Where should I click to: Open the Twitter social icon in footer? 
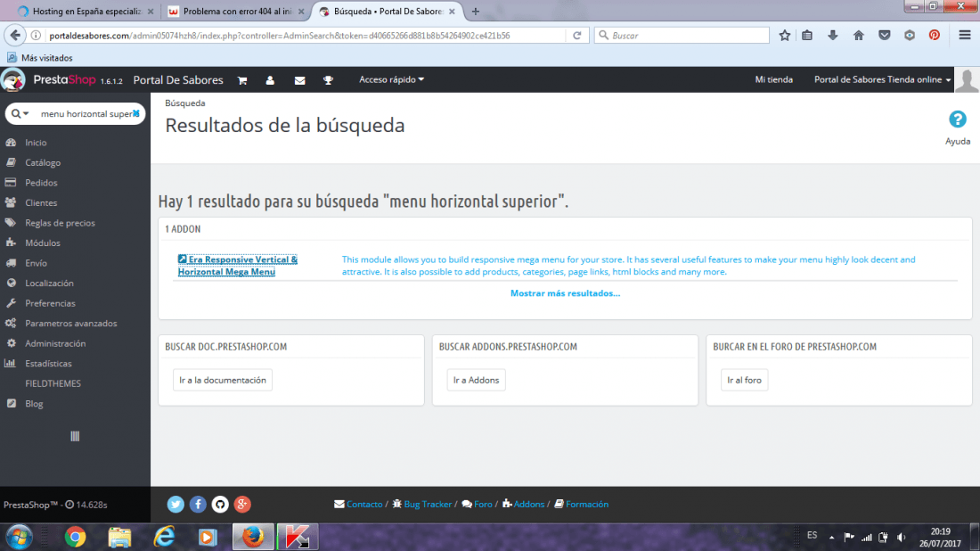[176, 504]
